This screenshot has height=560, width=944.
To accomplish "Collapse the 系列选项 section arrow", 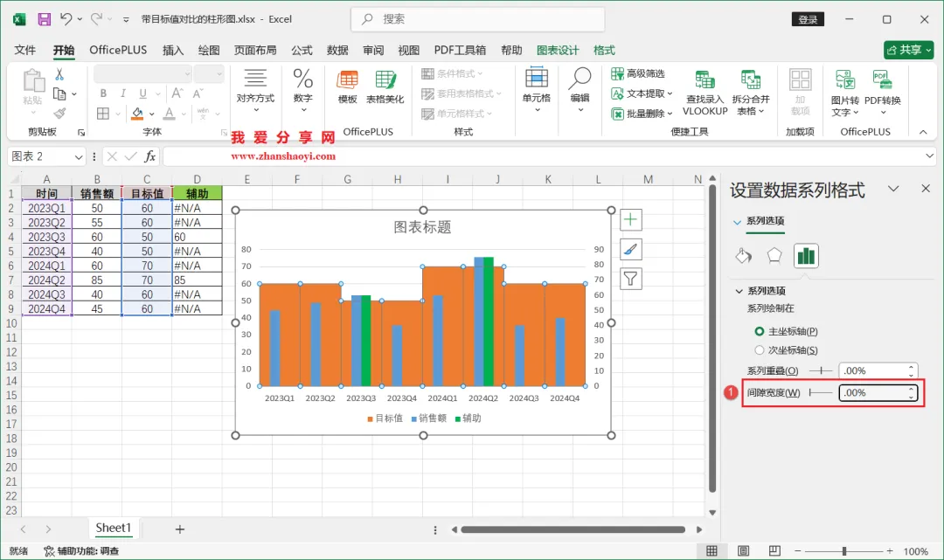I will (x=739, y=291).
